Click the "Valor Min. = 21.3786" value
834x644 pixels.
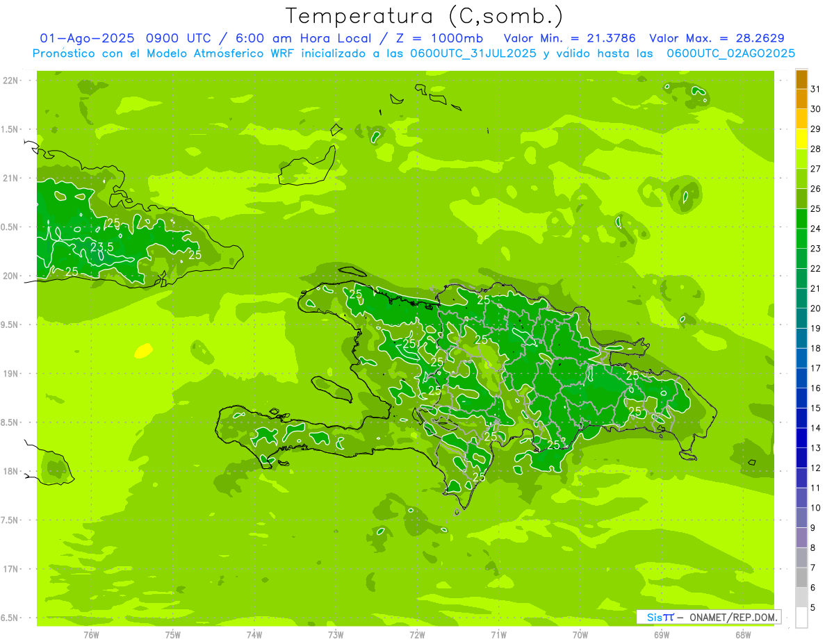coord(569,38)
